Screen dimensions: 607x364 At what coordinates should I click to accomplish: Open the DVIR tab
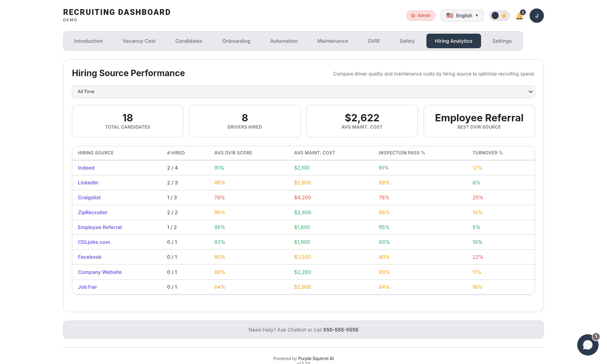pyautogui.click(x=373, y=41)
